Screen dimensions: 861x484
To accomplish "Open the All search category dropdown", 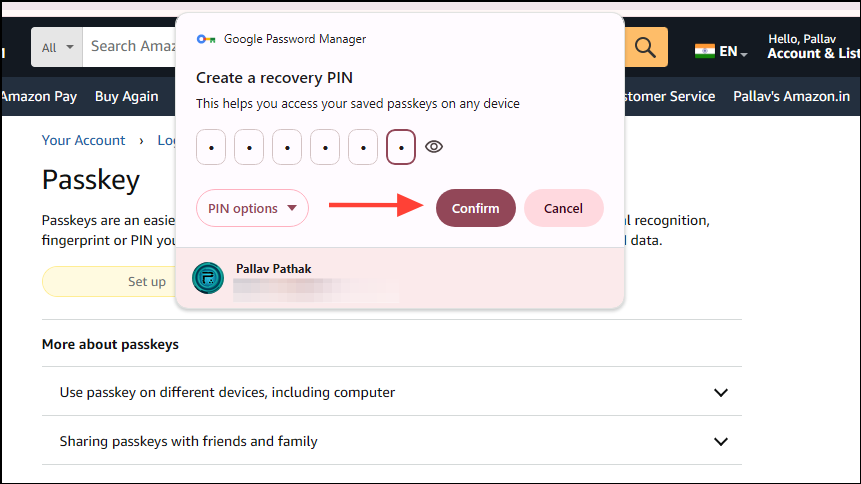I will [57, 47].
